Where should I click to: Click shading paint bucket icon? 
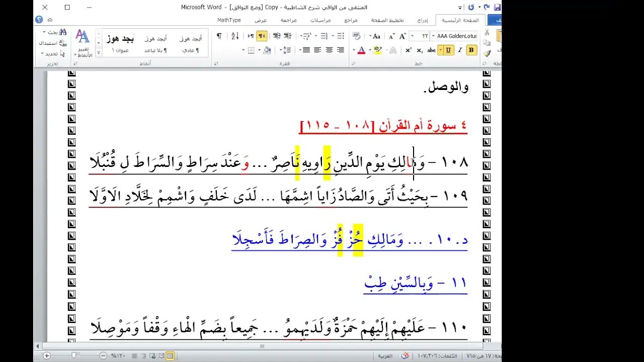[x=267, y=50]
